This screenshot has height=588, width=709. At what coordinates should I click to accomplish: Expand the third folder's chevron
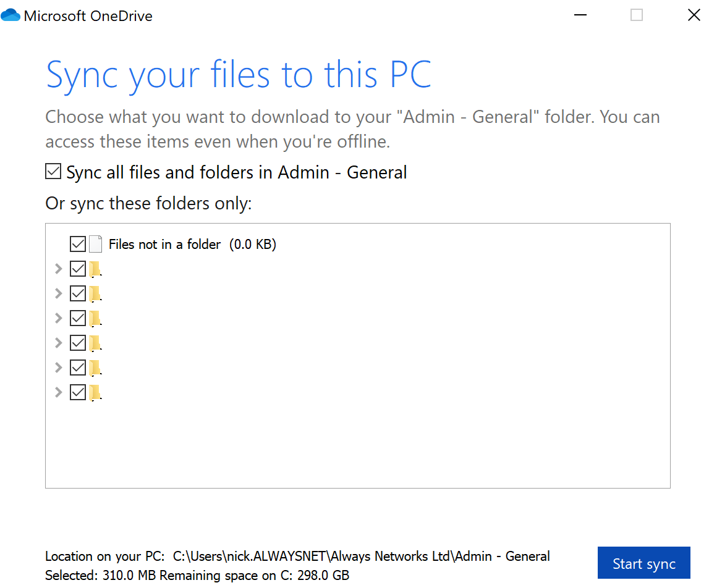[x=58, y=318]
